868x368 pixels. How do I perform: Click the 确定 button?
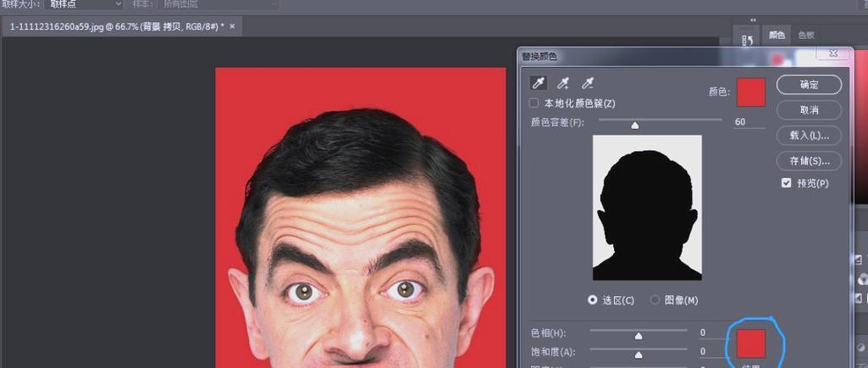(x=809, y=85)
